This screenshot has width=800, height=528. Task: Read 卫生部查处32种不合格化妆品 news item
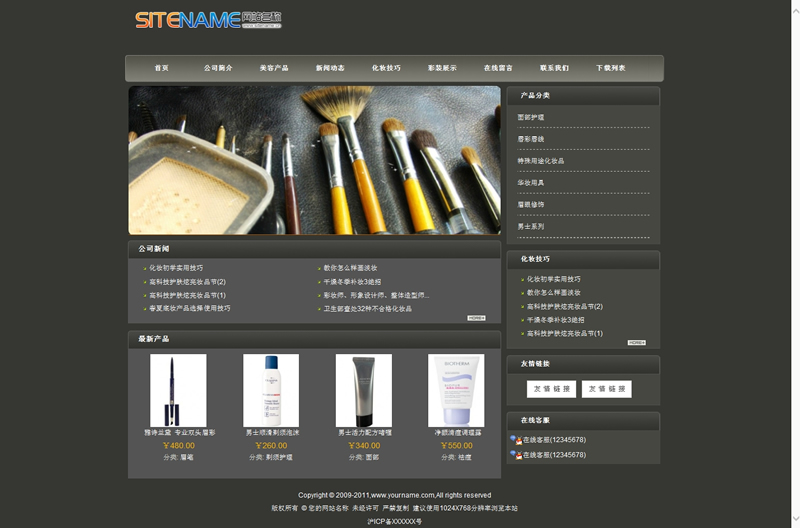[367, 309]
